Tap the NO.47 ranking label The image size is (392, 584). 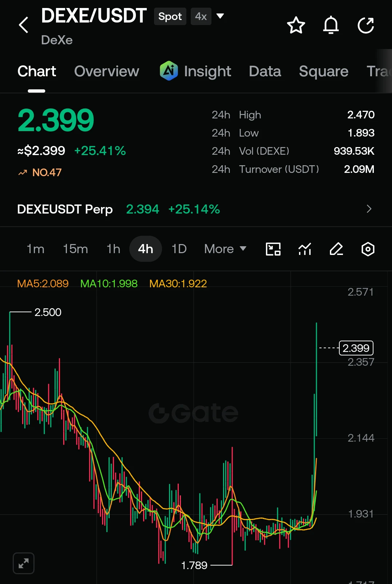pos(47,173)
